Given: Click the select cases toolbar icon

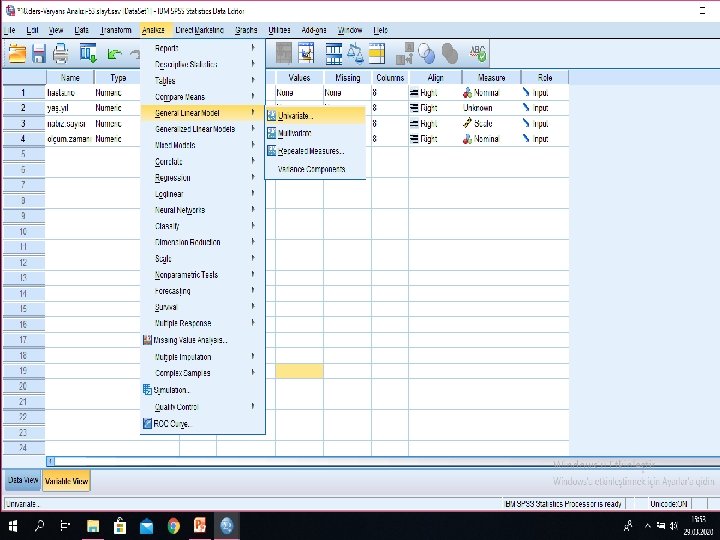Looking at the screenshot, I should coord(377,53).
